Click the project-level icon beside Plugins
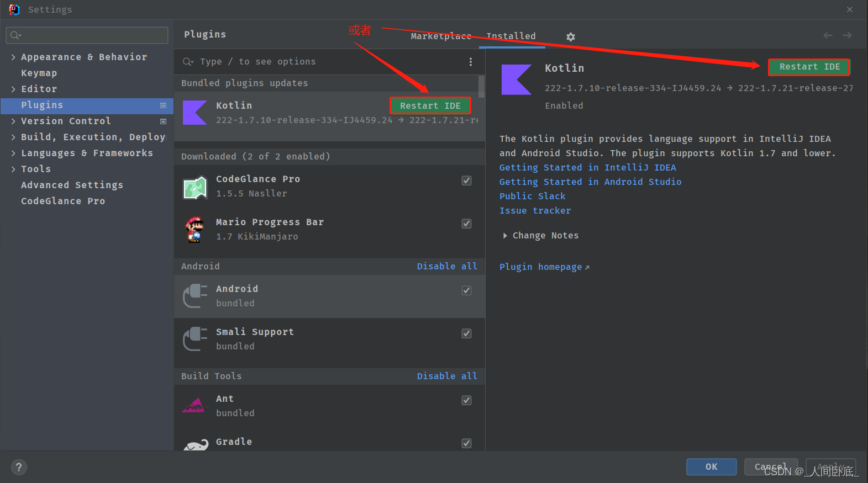The height and width of the screenshot is (483, 868). [163, 105]
